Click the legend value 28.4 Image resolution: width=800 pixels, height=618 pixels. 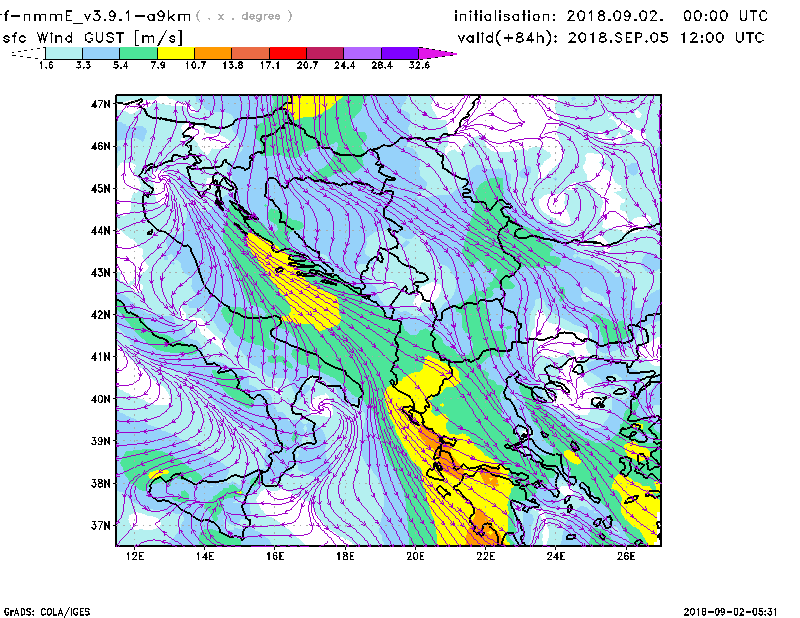pyautogui.click(x=382, y=65)
